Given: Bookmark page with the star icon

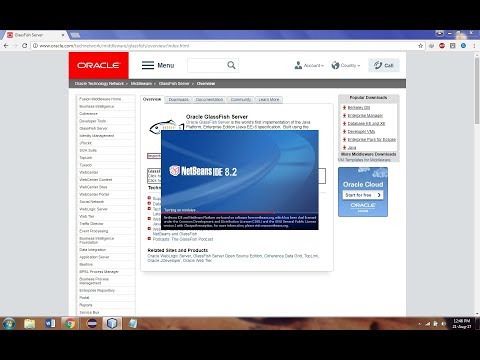Looking at the screenshot, I should click(x=421, y=46).
